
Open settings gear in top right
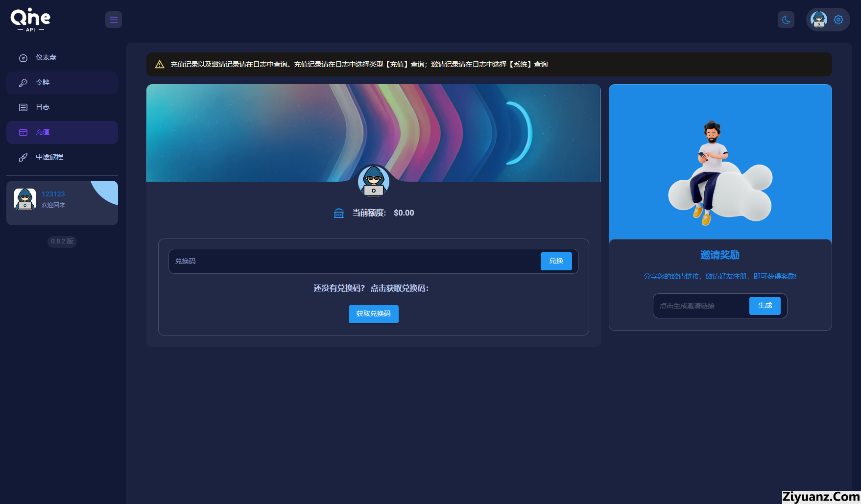tap(838, 20)
